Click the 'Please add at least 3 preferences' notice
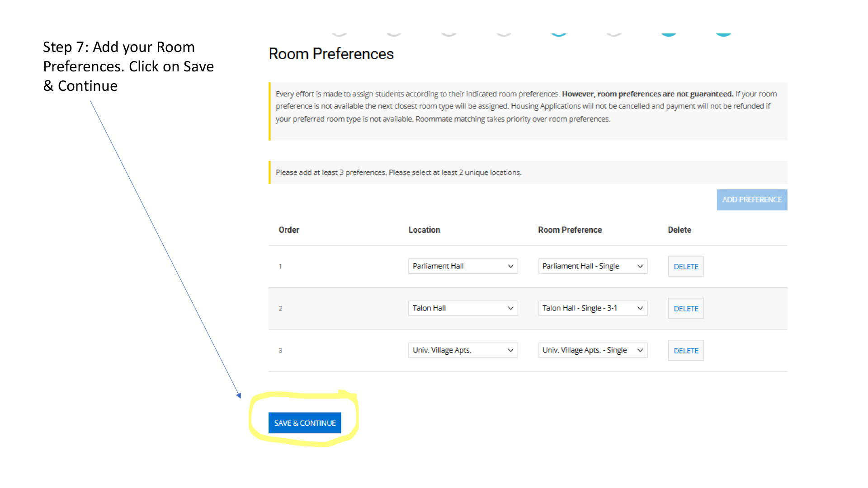Screen dimensions: 868x488 [398, 173]
